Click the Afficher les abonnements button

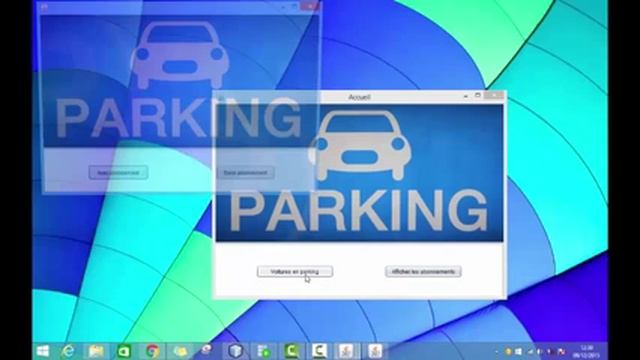click(x=423, y=271)
